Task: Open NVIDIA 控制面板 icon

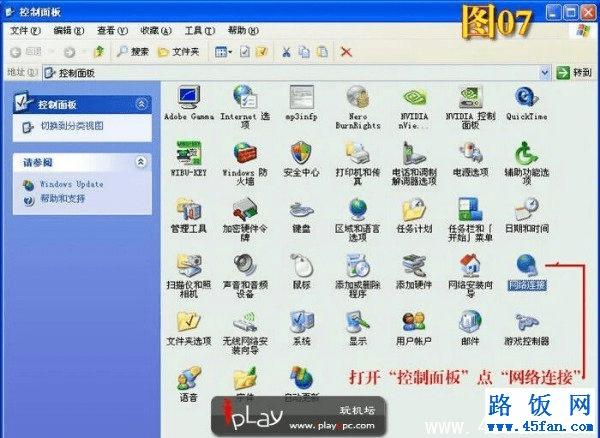Action: pyautogui.click(x=471, y=97)
